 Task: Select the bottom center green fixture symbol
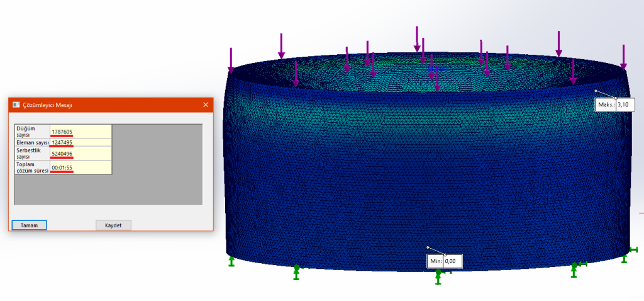click(x=438, y=275)
